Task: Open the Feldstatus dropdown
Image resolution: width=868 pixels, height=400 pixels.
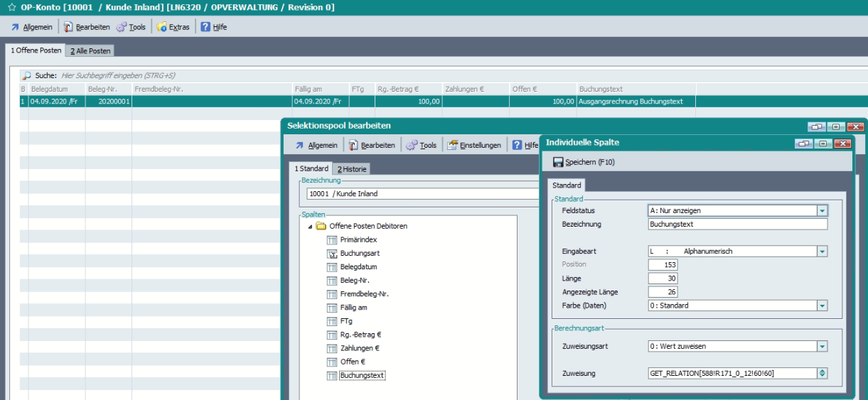Action: 823,211
